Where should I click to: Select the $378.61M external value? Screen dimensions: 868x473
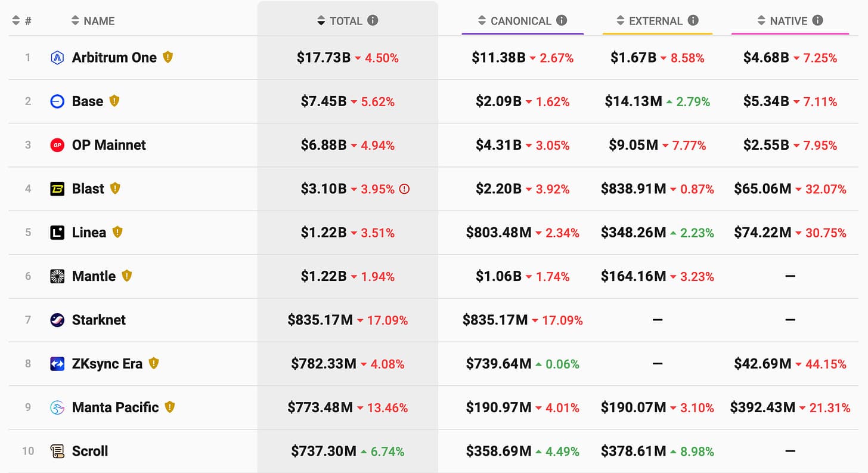pyautogui.click(x=634, y=451)
